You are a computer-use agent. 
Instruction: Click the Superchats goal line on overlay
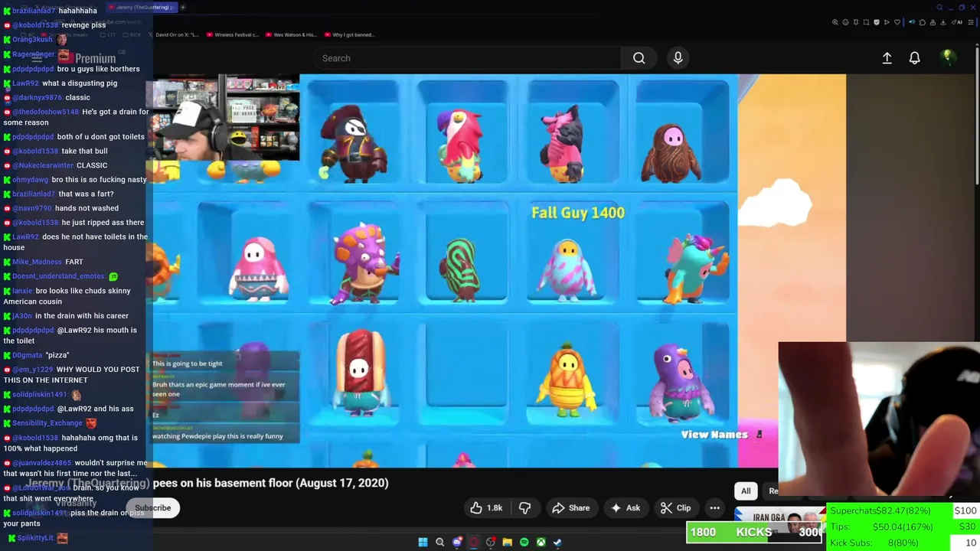pos(903,510)
